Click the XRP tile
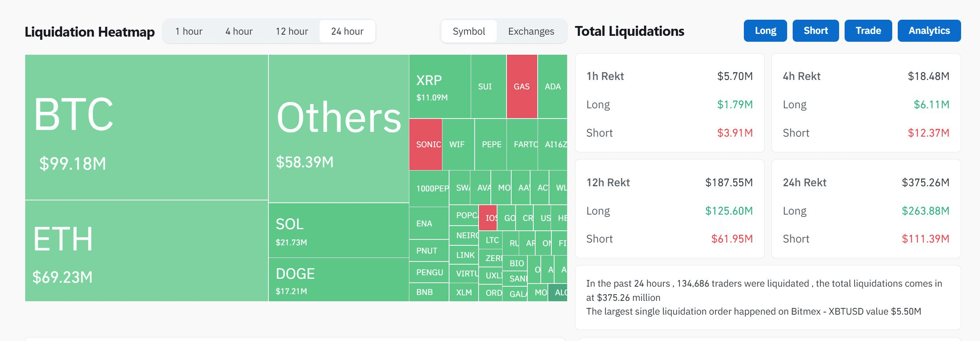Image resolution: width=980 pixels, height=341 pixels. coord(440,87)
